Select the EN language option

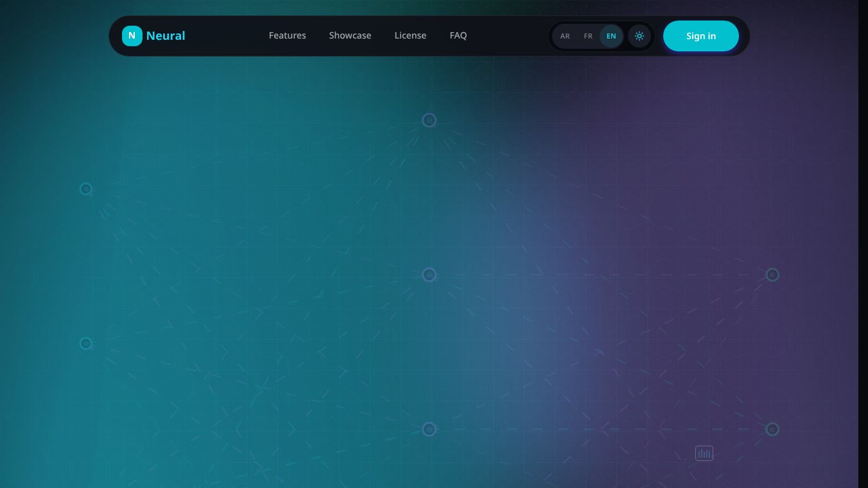coord(611,36)
